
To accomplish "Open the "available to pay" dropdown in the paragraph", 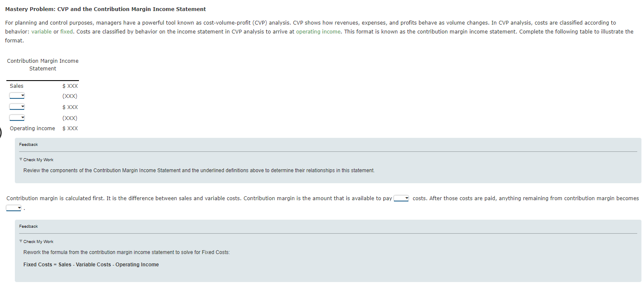I will click(401, 198).
